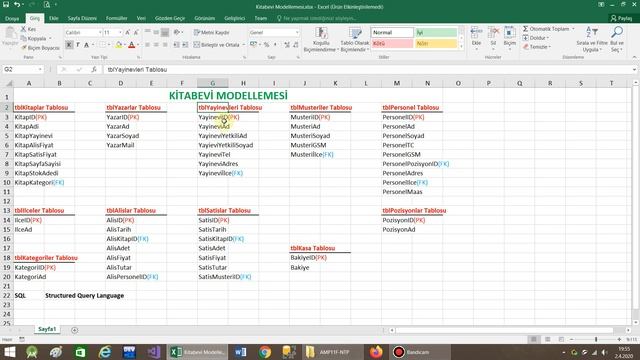This screenshot has width=640, height=360.
Task: Click Birleştir ve Ortala merge button
Action: tap(217, 45)
